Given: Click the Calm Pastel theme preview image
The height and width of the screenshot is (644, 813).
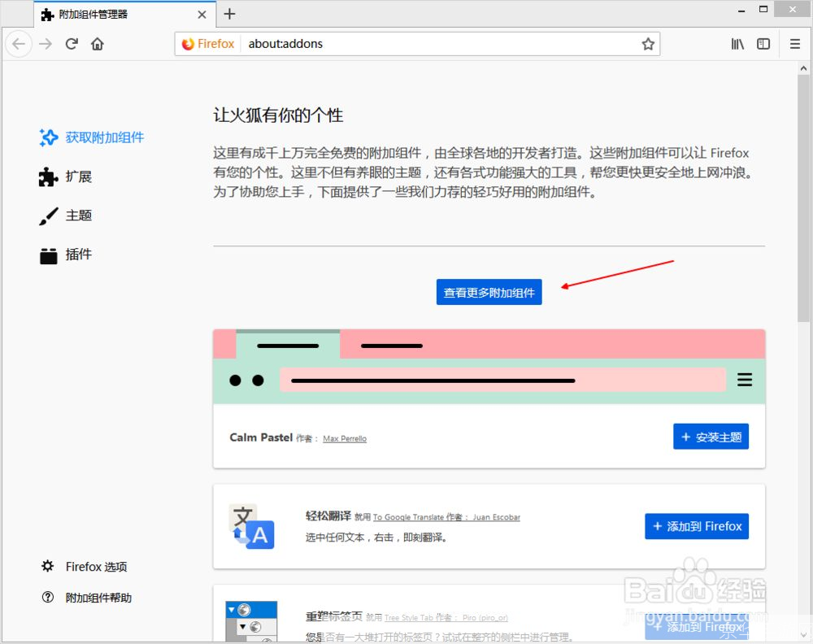Looking at the screenshot, I should [489, 367].
